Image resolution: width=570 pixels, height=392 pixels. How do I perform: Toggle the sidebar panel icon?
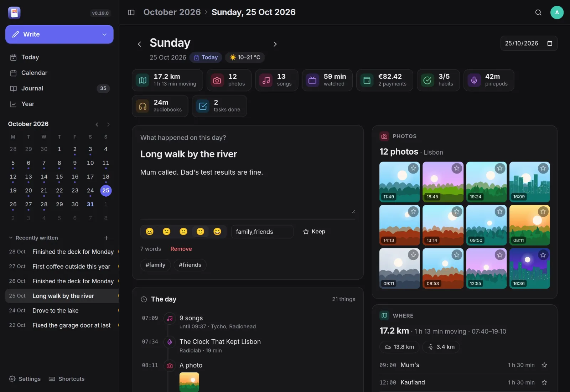131,12
